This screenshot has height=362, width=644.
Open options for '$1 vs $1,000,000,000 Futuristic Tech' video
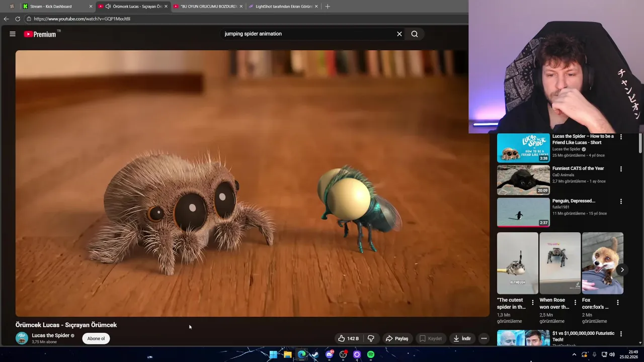621,334
